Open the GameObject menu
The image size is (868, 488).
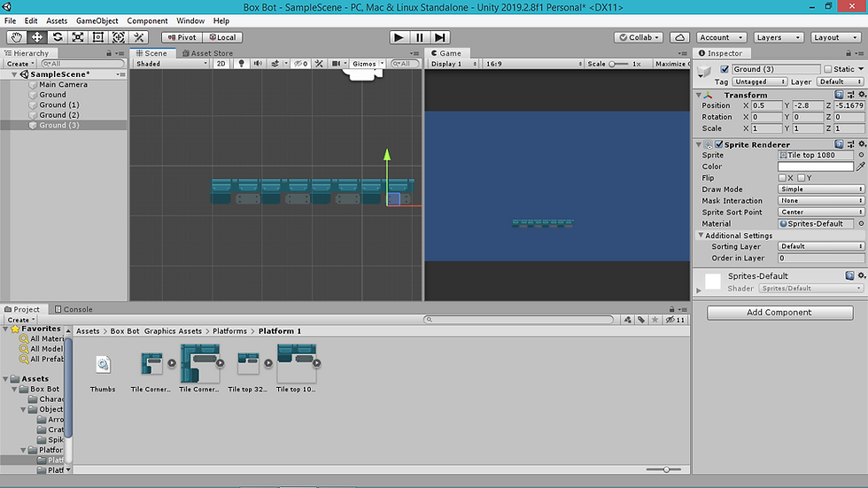coord(97,20)
